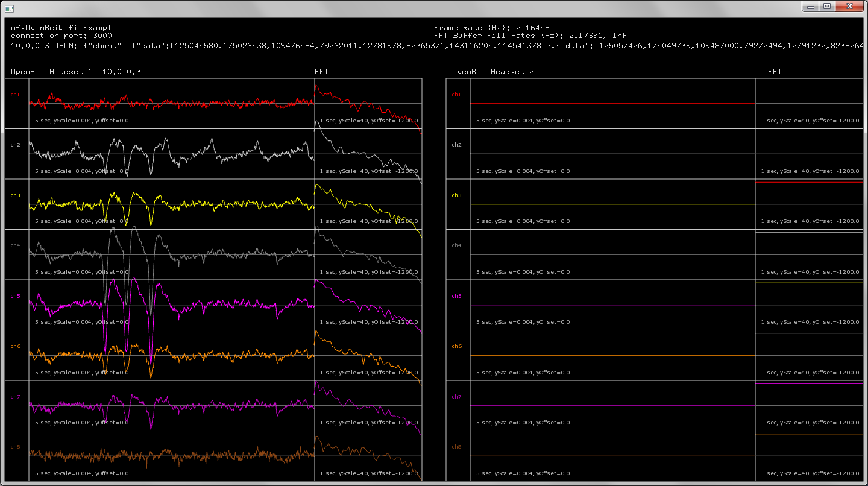Click the ch4 flat line plot of Headset 2
Viewport: 868px width, 486px height.
point(613,254)
